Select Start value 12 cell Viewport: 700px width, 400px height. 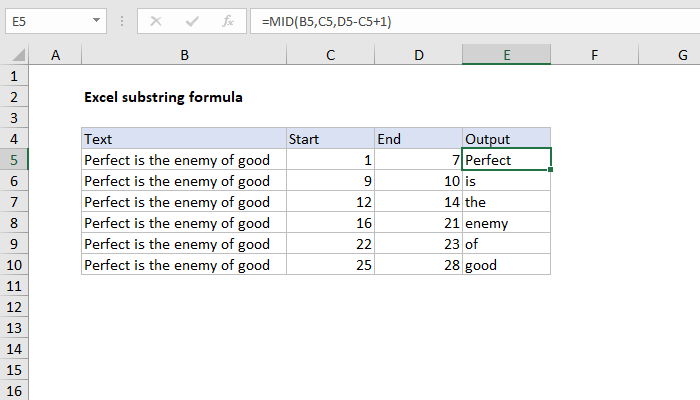tap(330, 202)
